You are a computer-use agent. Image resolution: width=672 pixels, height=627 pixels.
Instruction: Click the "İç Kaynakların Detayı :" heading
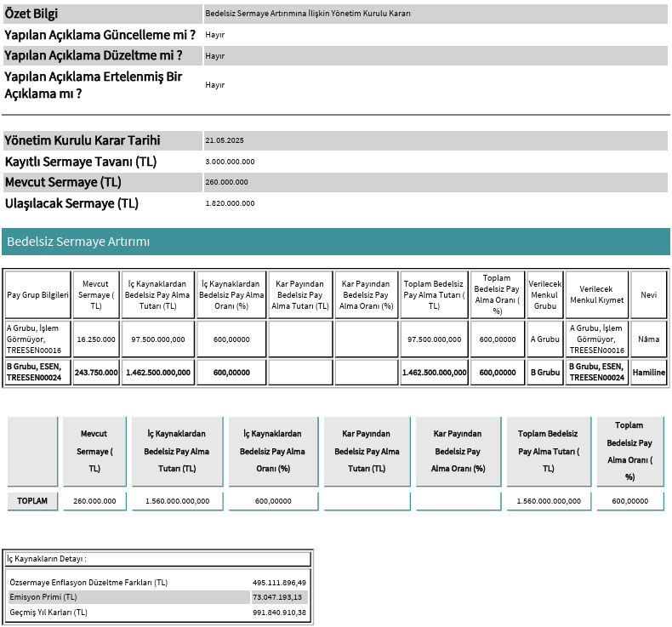click(47, 559)
